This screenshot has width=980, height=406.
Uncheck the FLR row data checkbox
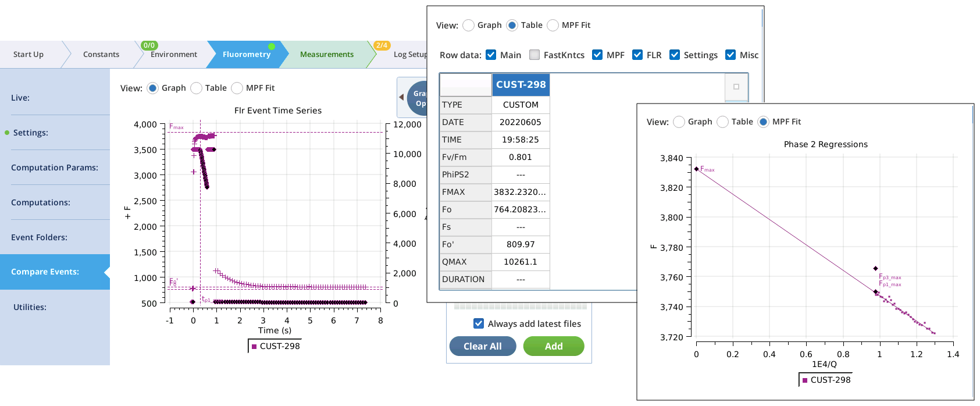637,55
